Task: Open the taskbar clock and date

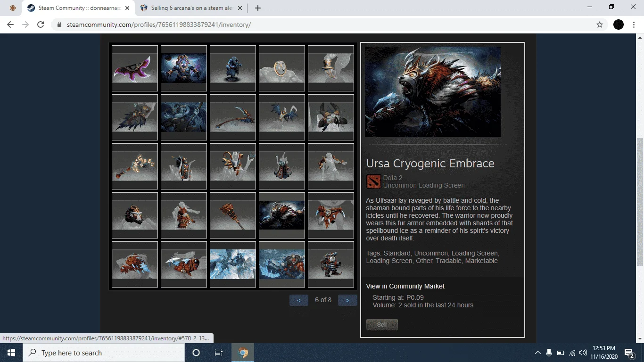Action: (x=604, y=353)
